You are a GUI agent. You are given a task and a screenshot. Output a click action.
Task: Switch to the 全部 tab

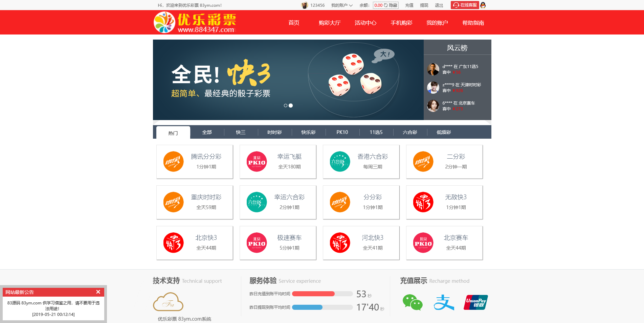click(x=207, y=132)
